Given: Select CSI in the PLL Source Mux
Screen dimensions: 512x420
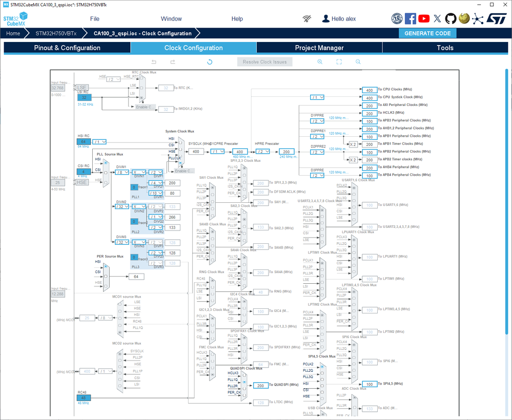Looking at the screenshot, I should point(106,173).
